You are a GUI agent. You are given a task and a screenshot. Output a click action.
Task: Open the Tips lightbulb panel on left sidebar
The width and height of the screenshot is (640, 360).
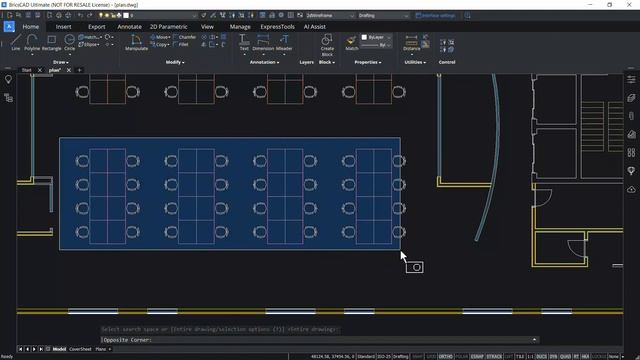point(8,80)
